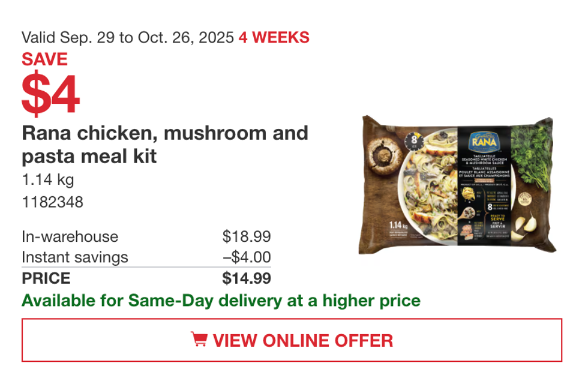Click the Instant savings amount
Image resolution: width=588 pixels, height=381 pixels.
(x=248, y=257)
